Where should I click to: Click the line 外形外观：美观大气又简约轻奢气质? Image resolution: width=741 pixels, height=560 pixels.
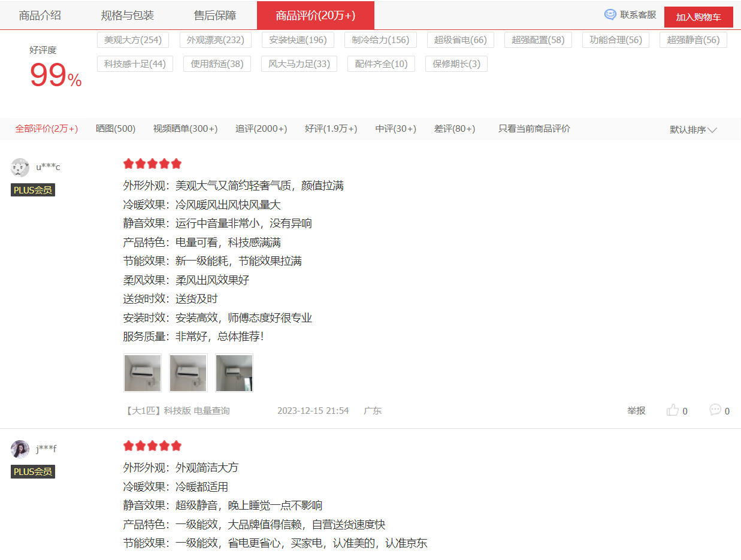pos(234,186)
